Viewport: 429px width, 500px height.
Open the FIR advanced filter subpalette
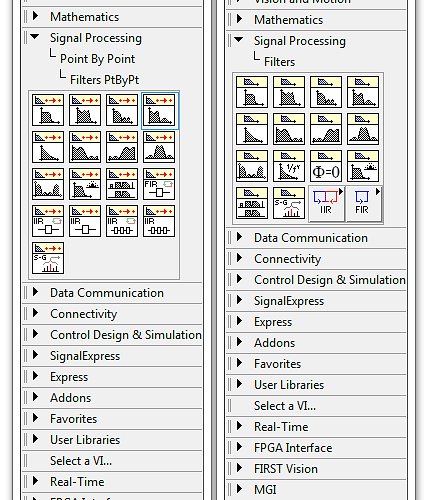(364, 203)
